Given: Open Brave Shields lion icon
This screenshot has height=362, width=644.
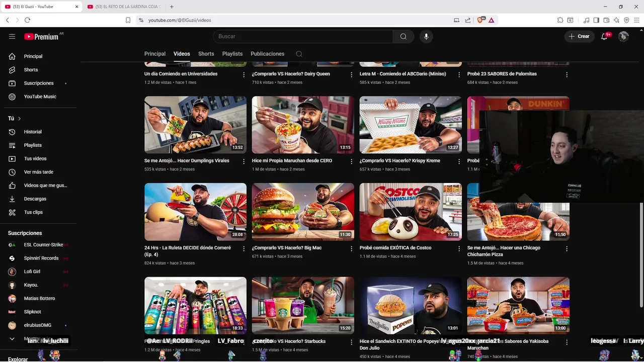Looking at the screenshot, I should pos(479,20).
